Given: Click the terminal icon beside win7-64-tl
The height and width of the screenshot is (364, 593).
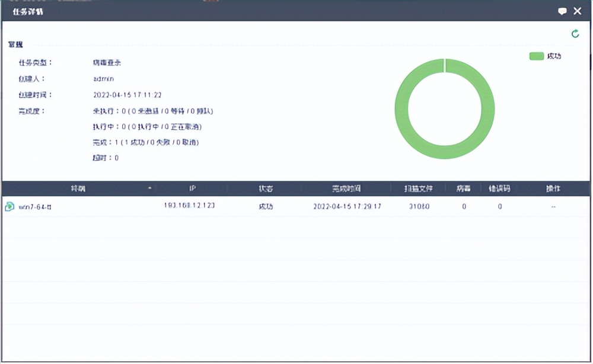Looking at the screenshot, I should 9,206.
